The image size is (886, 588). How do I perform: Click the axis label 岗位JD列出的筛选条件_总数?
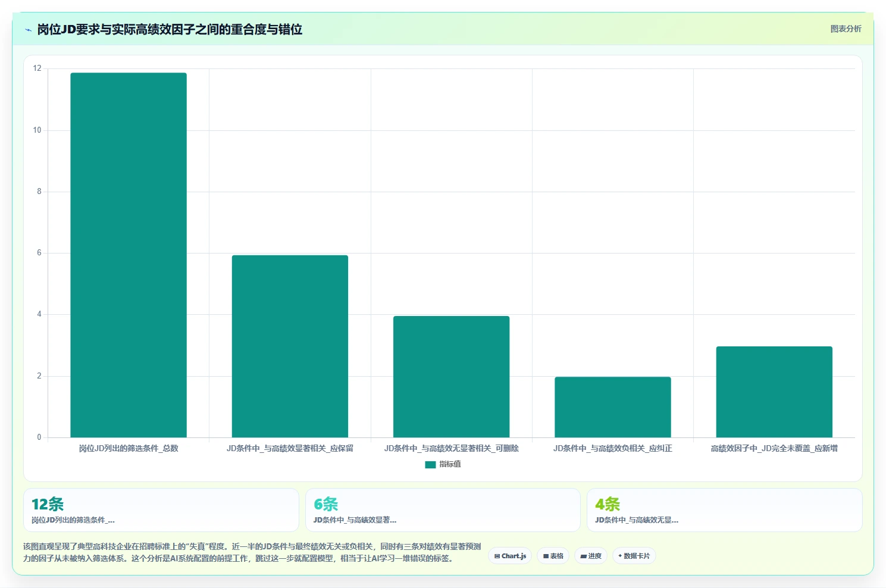[129, 448]
